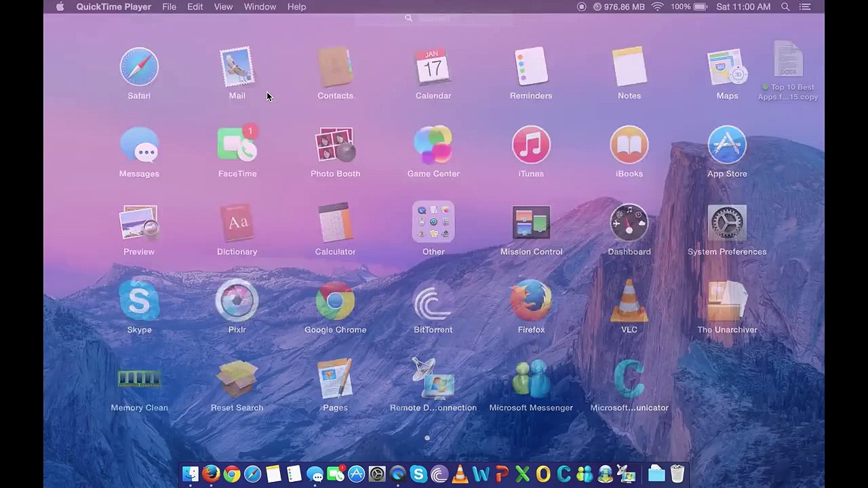Open the Trash in the Dock
The image size is (868, 488).
point(677,474)
